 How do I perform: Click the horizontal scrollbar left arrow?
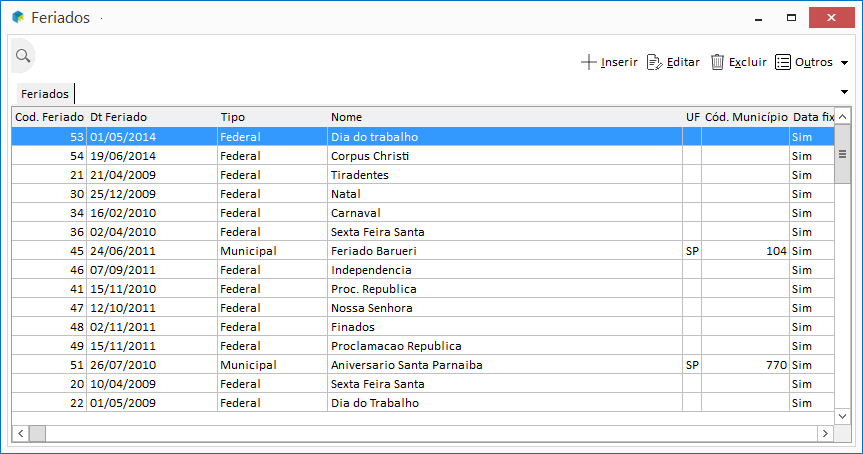(x=20, y=434)
